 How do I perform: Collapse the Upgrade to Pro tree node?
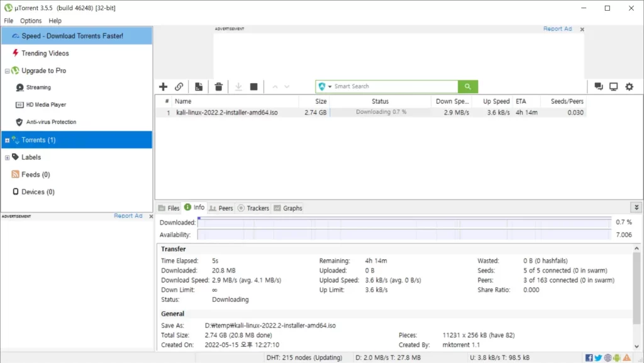7,71
